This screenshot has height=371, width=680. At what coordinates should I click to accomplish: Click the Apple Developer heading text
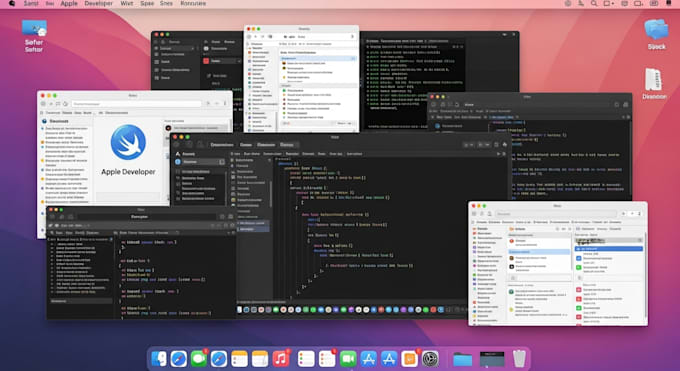click(128, 172)
